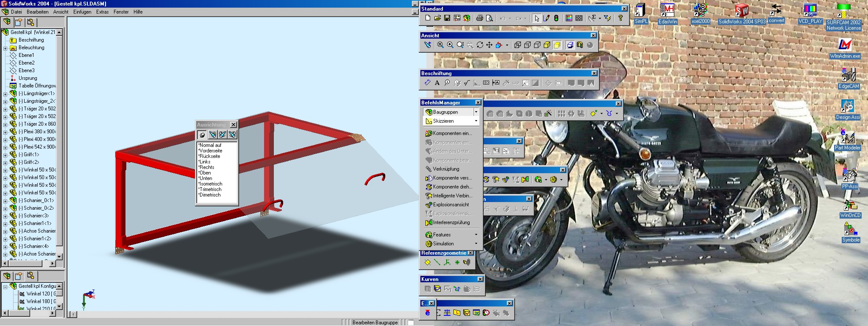868x326 pixels.
Task: Switch to Wireframe display mode
Action: [517, 45]
